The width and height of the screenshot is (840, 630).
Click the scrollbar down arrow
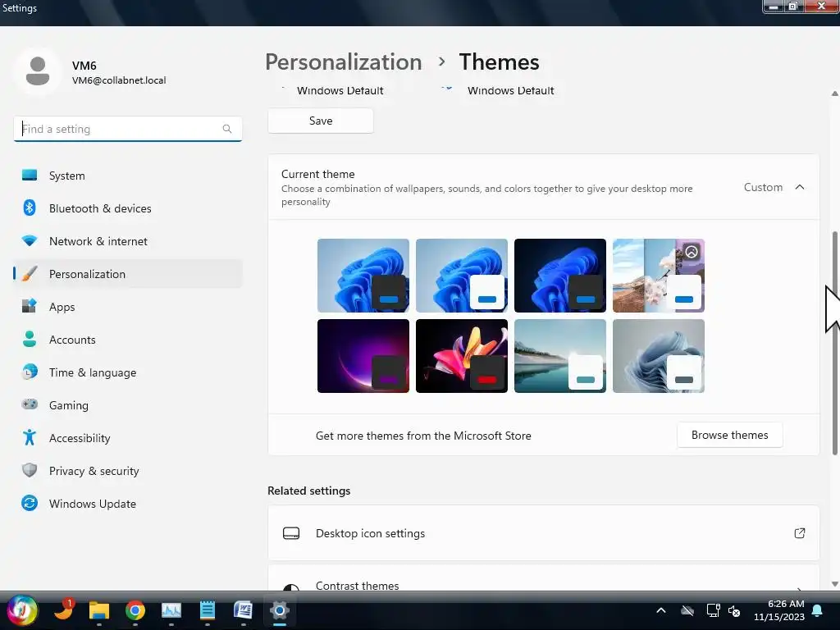[x=834, y=584]
